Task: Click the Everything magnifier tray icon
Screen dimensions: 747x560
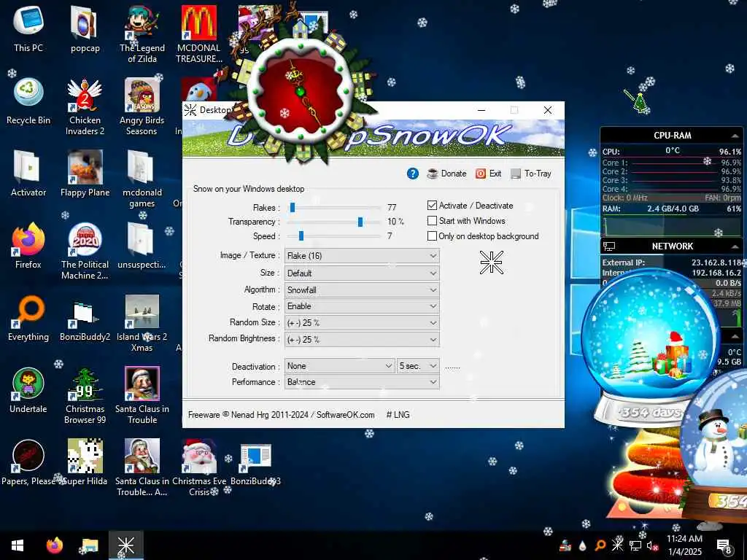Action: 600,545
